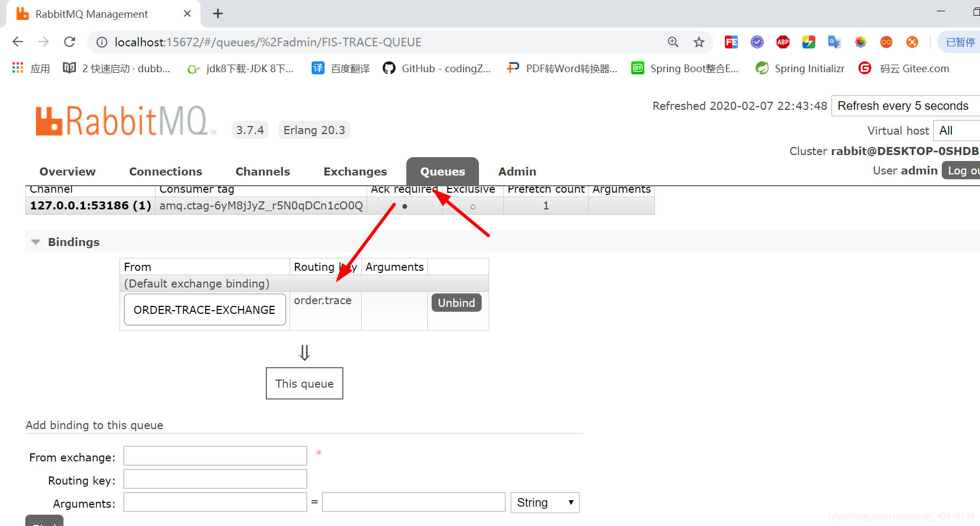Open the String argument type dropdown

point(545,502)
